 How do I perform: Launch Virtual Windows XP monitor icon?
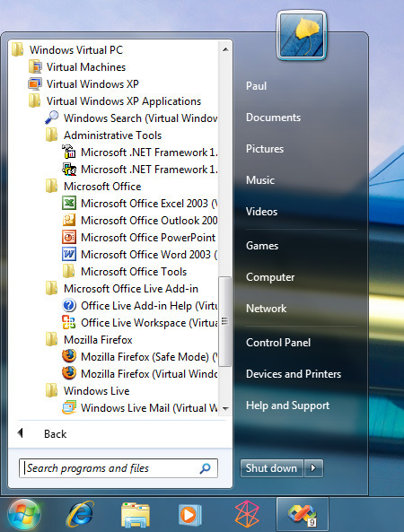click(x=35, y=83)
